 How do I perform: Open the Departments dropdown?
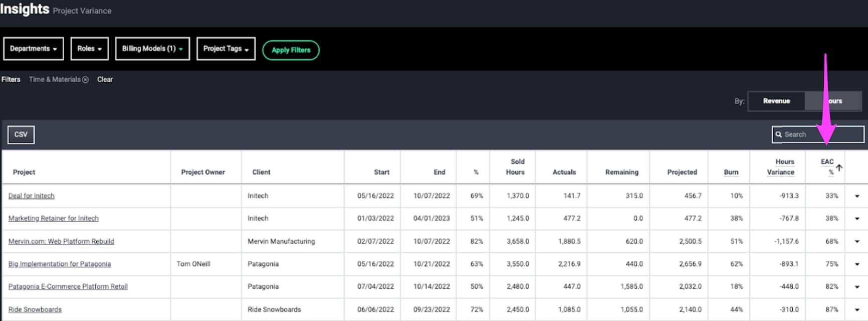tap(34, 49)
